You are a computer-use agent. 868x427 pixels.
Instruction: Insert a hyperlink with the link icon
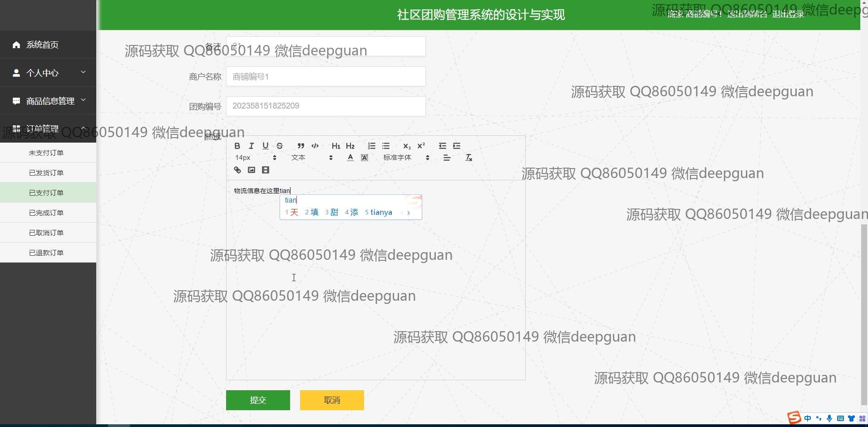coord(237,170)
